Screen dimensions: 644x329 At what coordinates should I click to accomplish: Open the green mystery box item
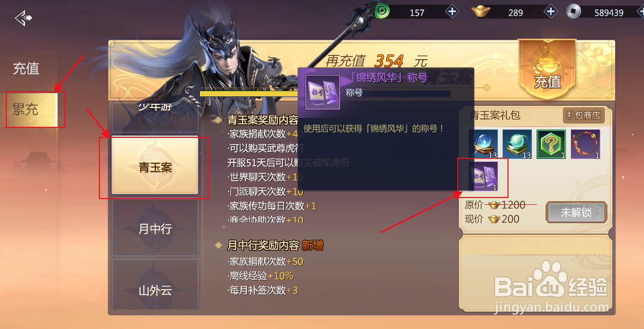551,145
